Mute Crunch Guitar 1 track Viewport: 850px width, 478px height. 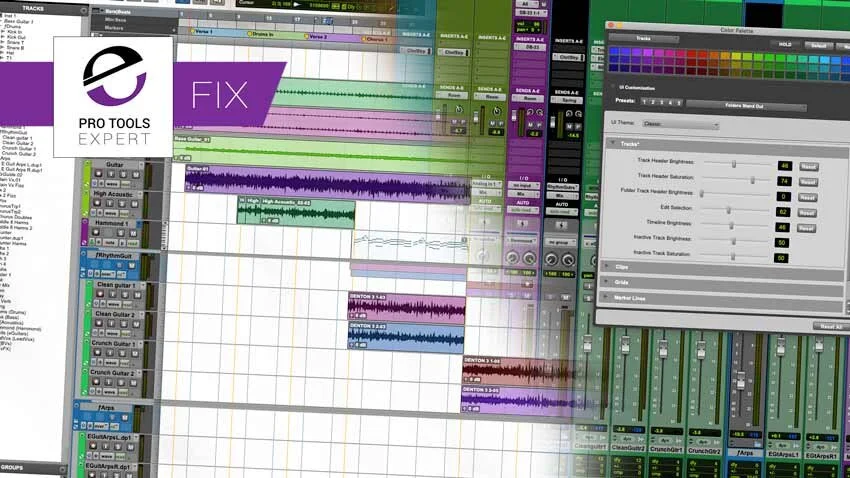click(134, 353)
